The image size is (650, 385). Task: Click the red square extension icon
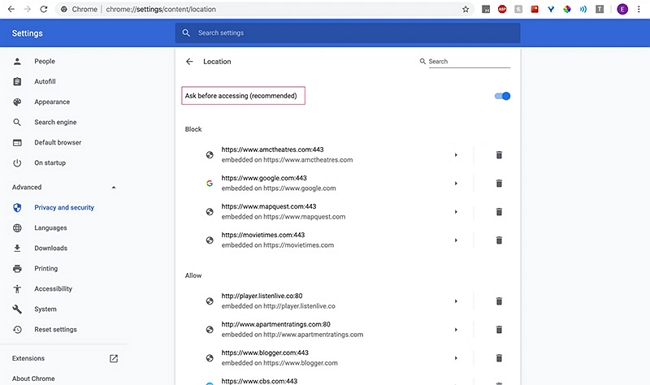click(534, 9)
